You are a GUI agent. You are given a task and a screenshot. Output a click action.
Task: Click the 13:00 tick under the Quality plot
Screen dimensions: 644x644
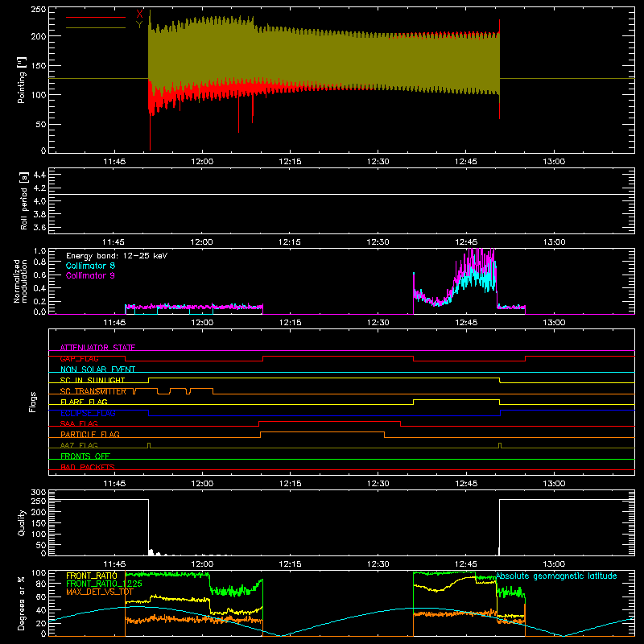[x=554, y=564]
